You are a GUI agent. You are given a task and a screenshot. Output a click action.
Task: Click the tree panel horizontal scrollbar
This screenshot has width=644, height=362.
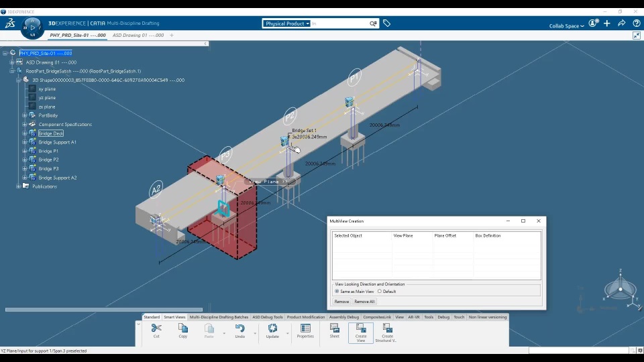coord(103,310)
